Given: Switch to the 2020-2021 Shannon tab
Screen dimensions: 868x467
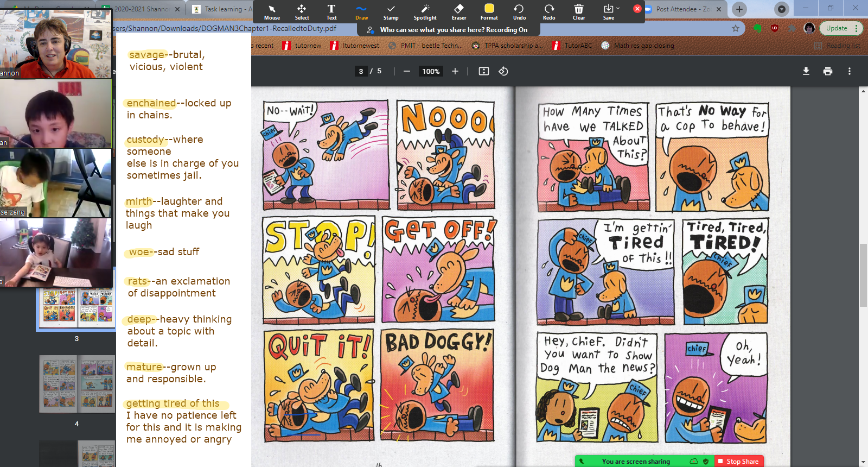Looking at the screenshot, I should click(x=142, y=9).
